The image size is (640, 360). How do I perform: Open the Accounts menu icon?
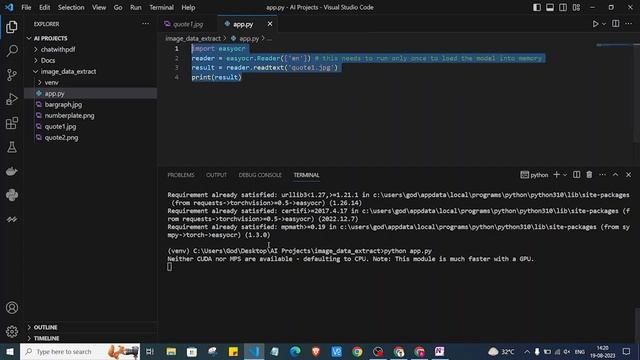[x=12, y=308]
